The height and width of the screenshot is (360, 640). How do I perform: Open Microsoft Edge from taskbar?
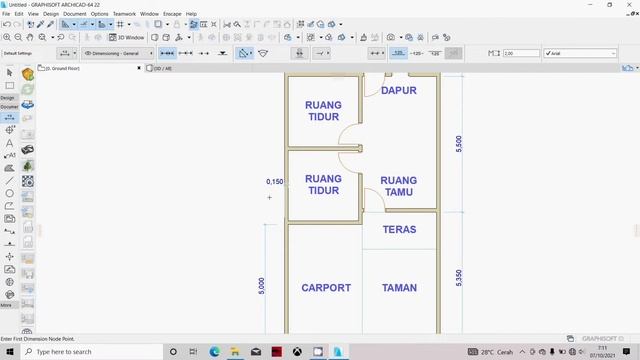(x=214, y=352)
